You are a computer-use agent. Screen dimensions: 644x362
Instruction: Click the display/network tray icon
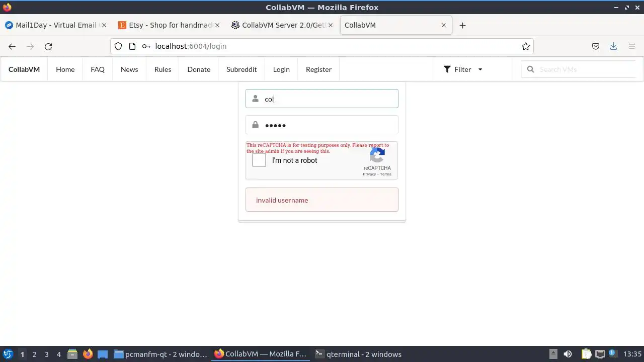[x=600, y=354]
